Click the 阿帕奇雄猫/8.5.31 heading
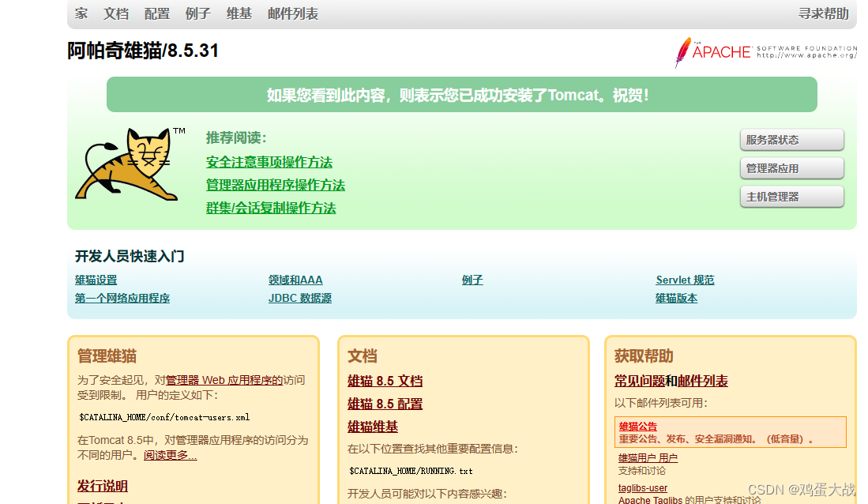The image size is (868, 504). tap(143, 51)
